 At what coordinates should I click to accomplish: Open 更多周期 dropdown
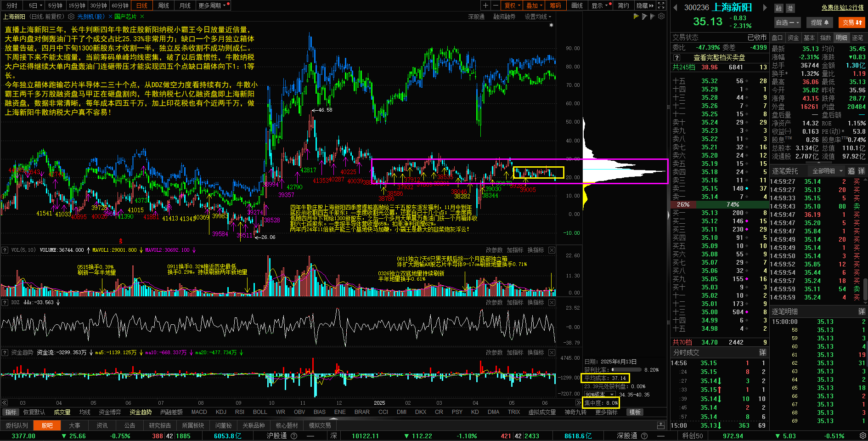click(214, 6)
